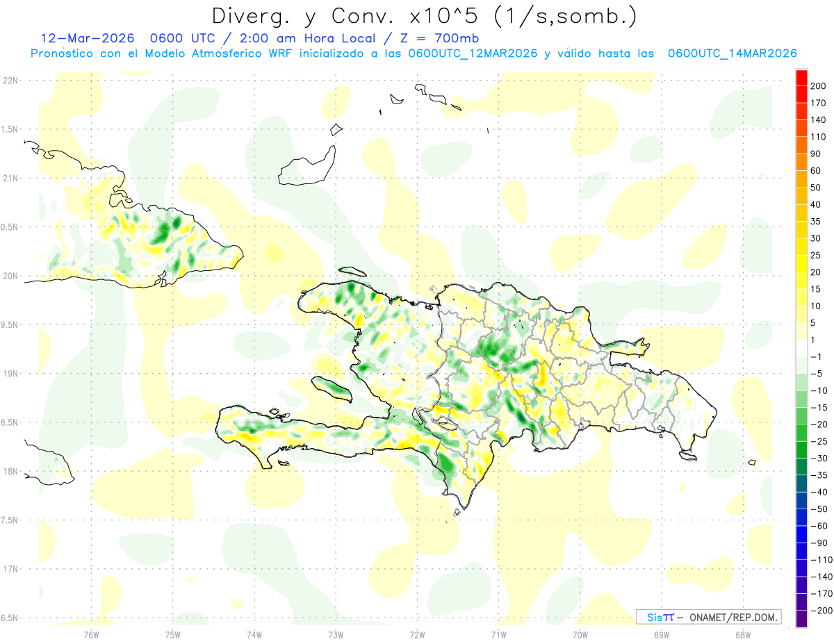The height and width of the screenshot is (644, 834).
Task: Click the top red swatch above 200
Action: pos(801,78)
